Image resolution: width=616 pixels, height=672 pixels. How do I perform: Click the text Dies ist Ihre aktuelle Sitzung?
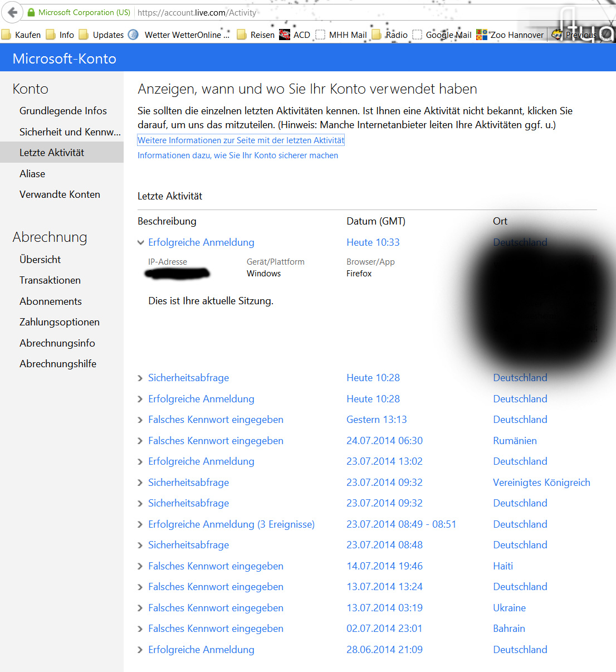click(211, 301)
